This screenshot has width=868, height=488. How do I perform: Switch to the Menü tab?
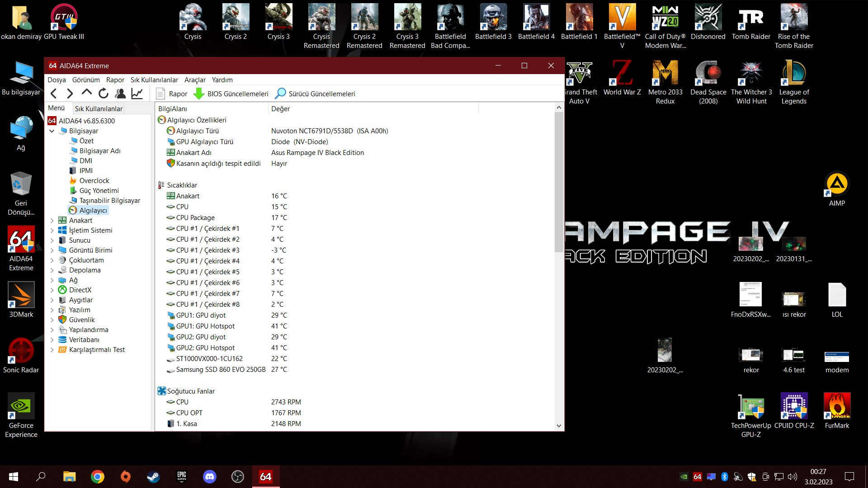[57, 108]
